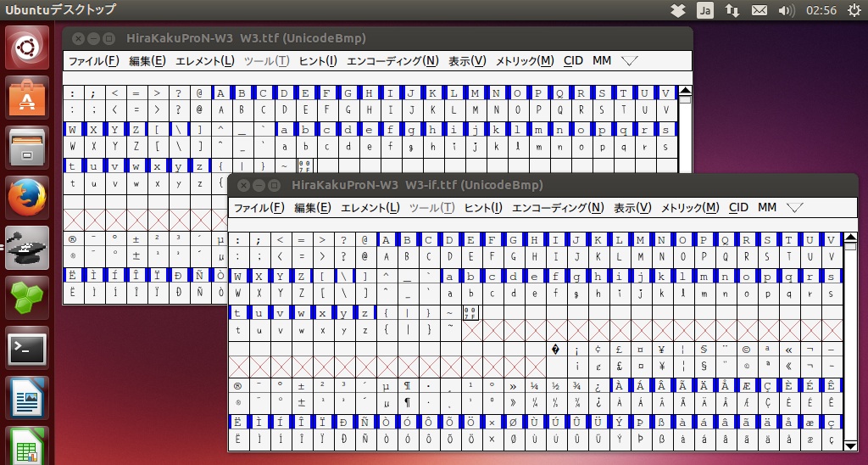Click scroll-up arrow in W3.ttf window

pyautogui.click(x=685, y=90)
